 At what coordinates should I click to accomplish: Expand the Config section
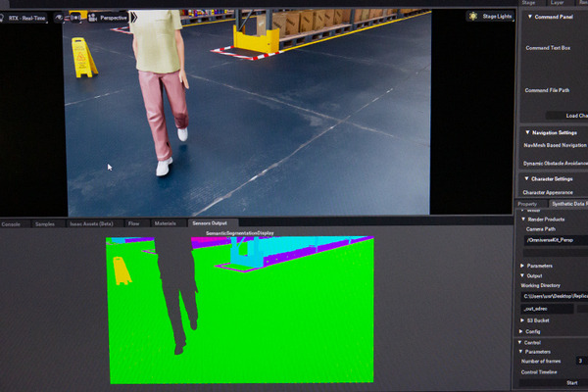pyautogui.click(x=522, y=331)
